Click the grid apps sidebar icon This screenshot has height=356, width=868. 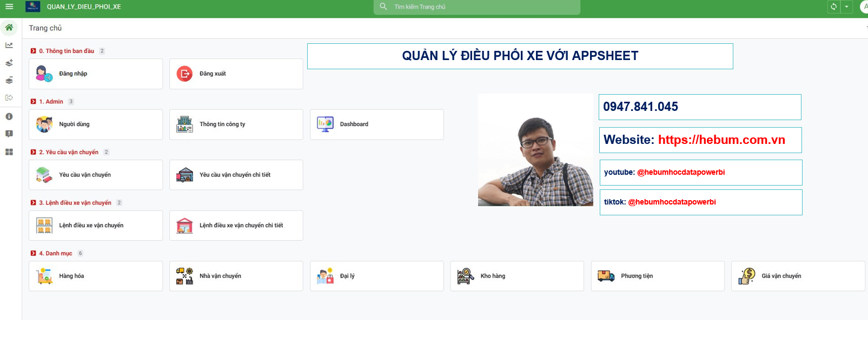9,152
